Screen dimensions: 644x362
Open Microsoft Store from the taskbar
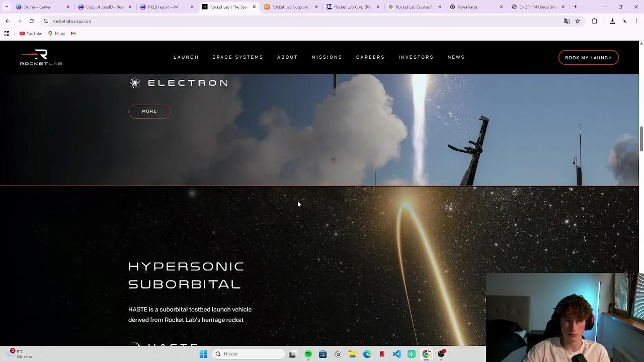[323, 354]
